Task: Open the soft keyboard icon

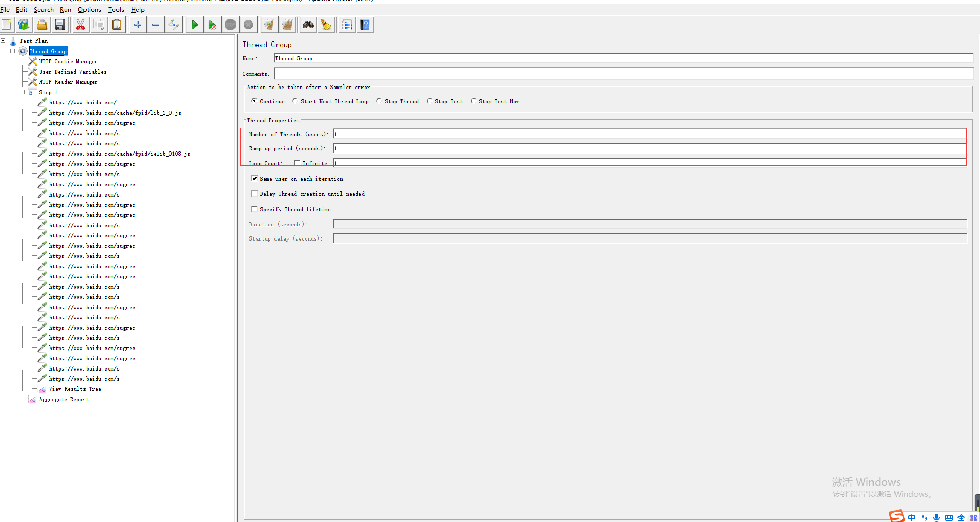Action: (949, 518)
